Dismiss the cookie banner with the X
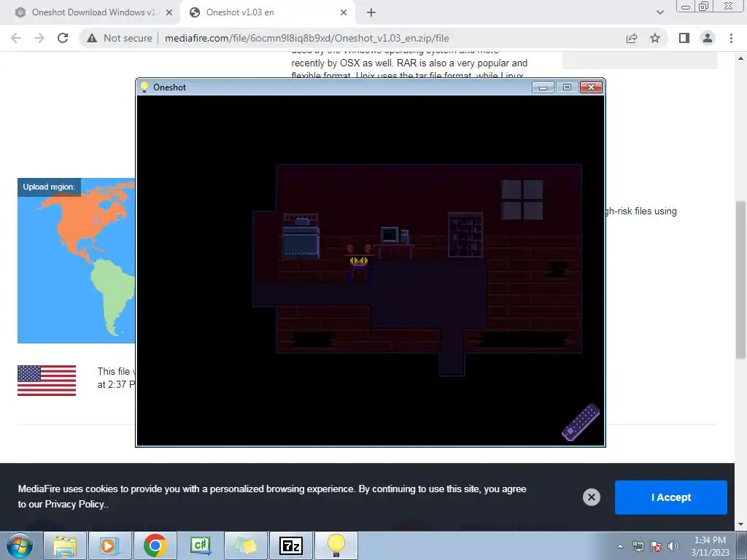Viewport: 747px width, 560px height. click(591, 497)
